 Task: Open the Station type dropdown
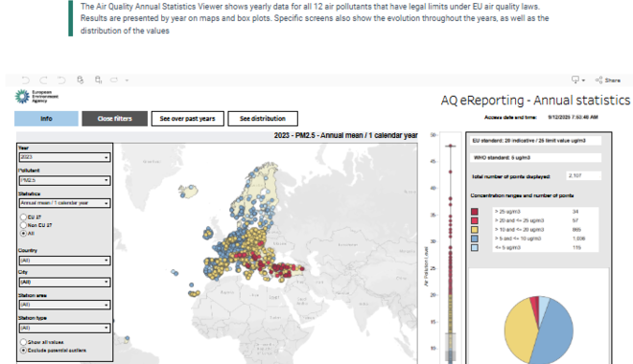click(64, 328)
